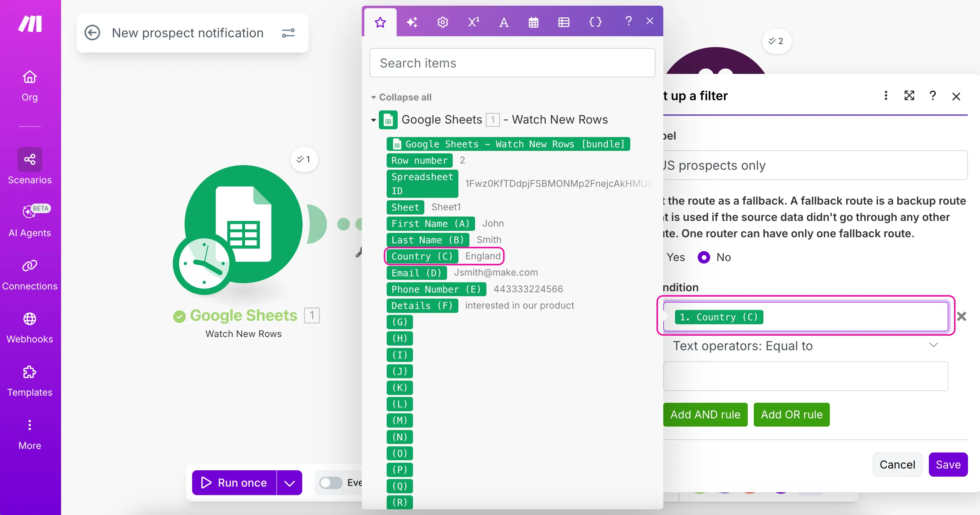Switch to the custom variables braces tab
980x515 pixels.
tap(595, 22)
